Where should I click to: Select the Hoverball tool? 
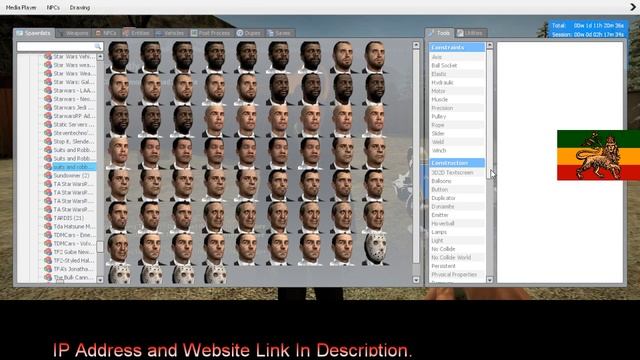[457, 224]
